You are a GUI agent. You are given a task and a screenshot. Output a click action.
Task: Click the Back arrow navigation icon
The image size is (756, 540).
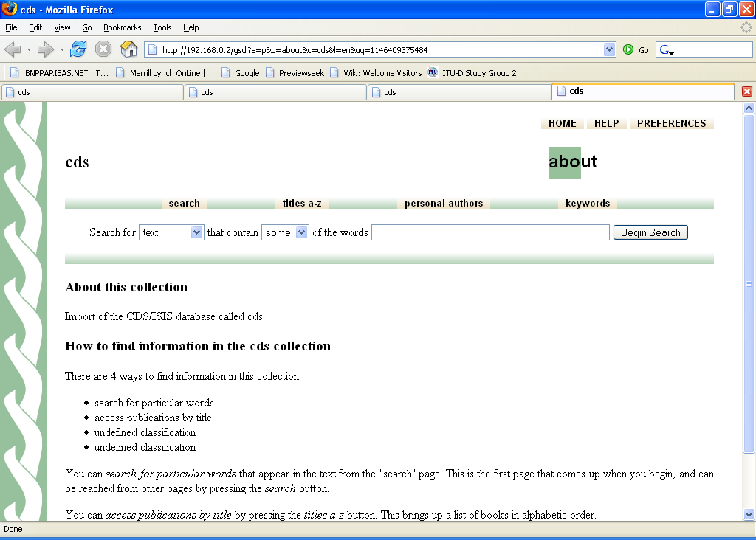(x=13, y=50)
